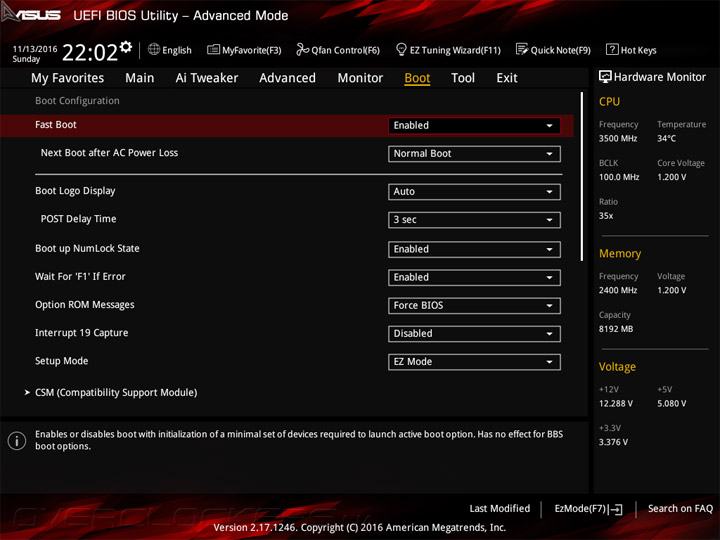This screenshot has height=540, width=720.
Task: Switch to the Ai Tweaker tab
Action: click(207, 78)
